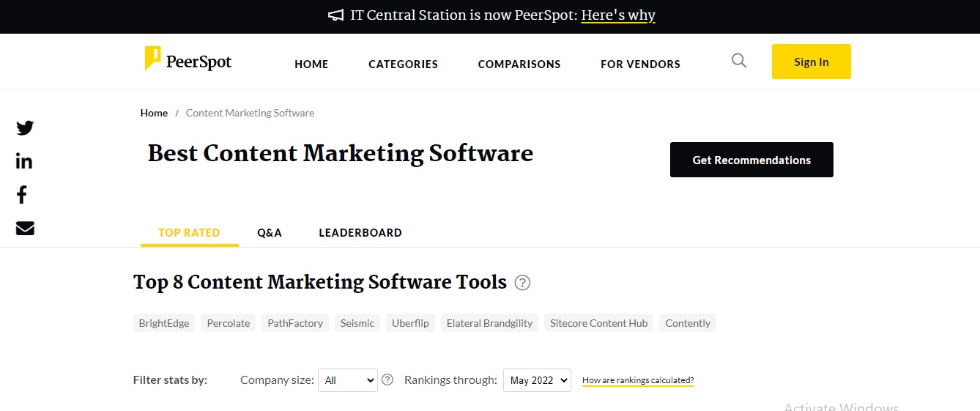This screenshot has height=411, width=980.
Task: Click the Best Content Marketing Software heading
Action: click(341, 153)
